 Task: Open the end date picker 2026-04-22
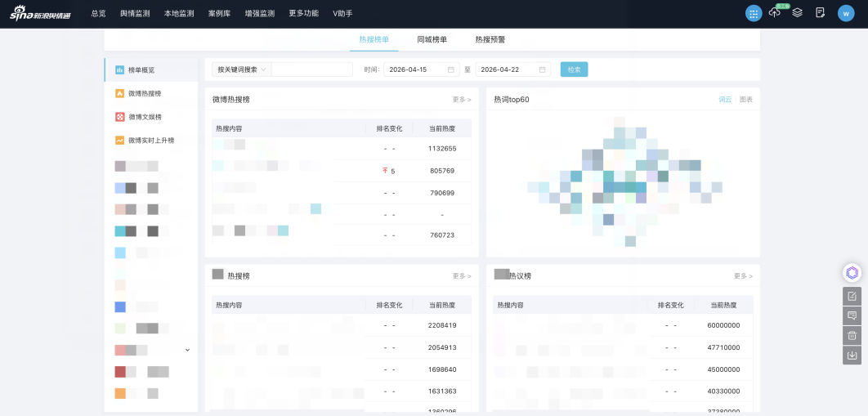coord(512,69)
